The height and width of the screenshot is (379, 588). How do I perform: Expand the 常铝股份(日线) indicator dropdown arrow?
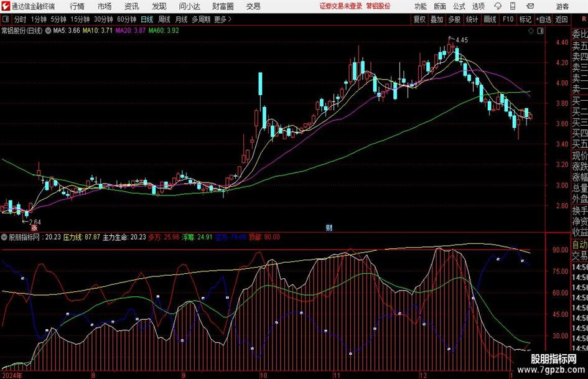point(48,30)
